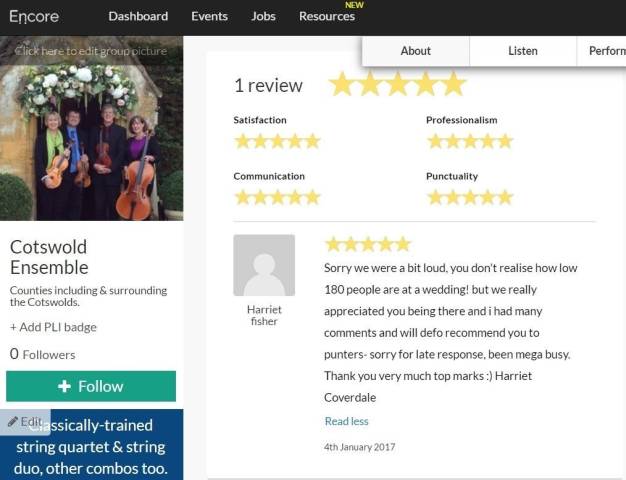Click the Encore logo
This screenshot has height=480, width=626.
34,16
